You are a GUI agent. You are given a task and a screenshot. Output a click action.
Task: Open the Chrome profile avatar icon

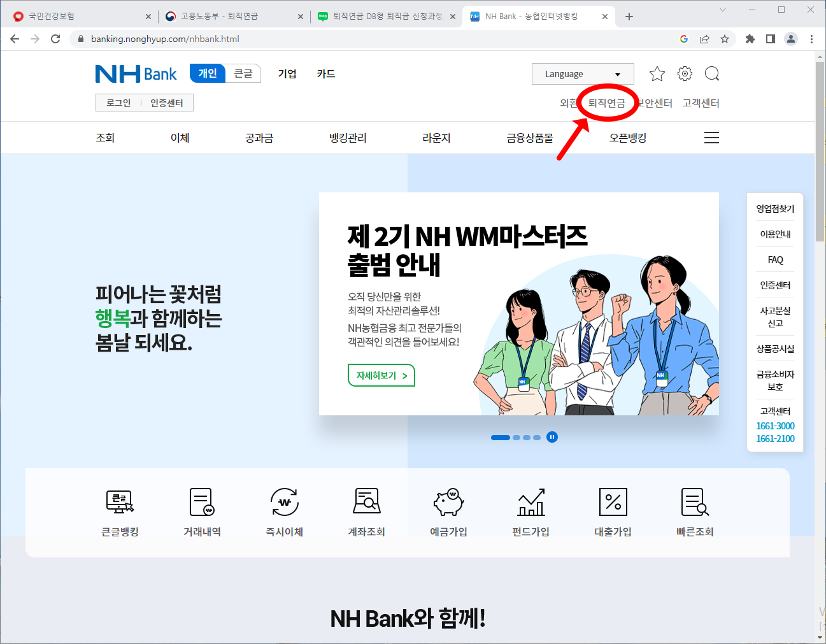pos(791,39)
